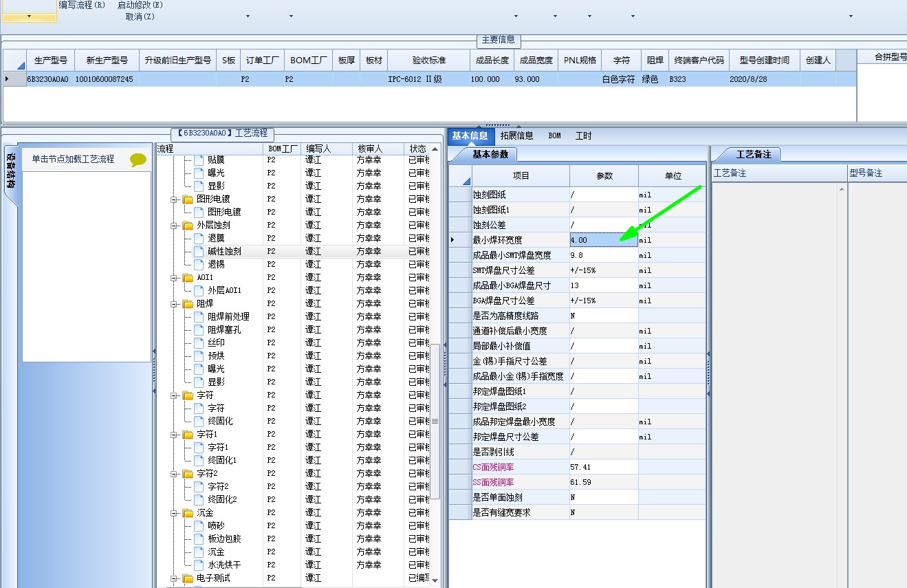The width and height of the screenshot is (907, 588).
Task: Click tree scrollbar up arrow
Action: (435, 149)
